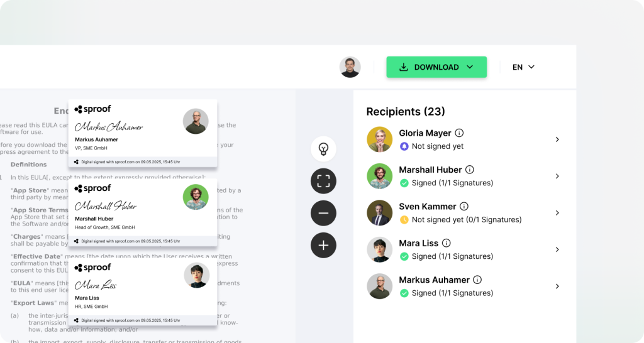Viewport: 644px width, 343px height.
Task: View info icon for Mara Liss
Action: tap(446, 243)
